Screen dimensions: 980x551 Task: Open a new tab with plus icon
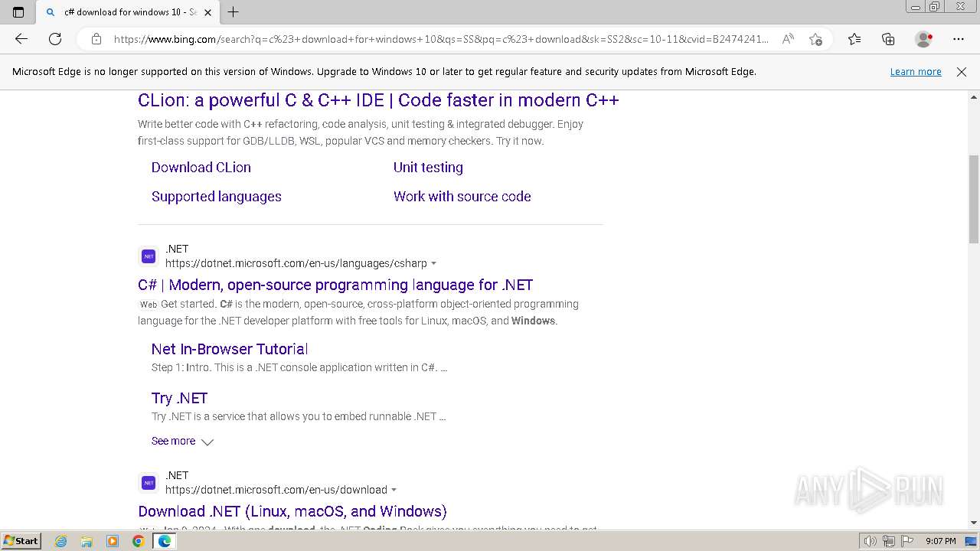coord(234,12)
